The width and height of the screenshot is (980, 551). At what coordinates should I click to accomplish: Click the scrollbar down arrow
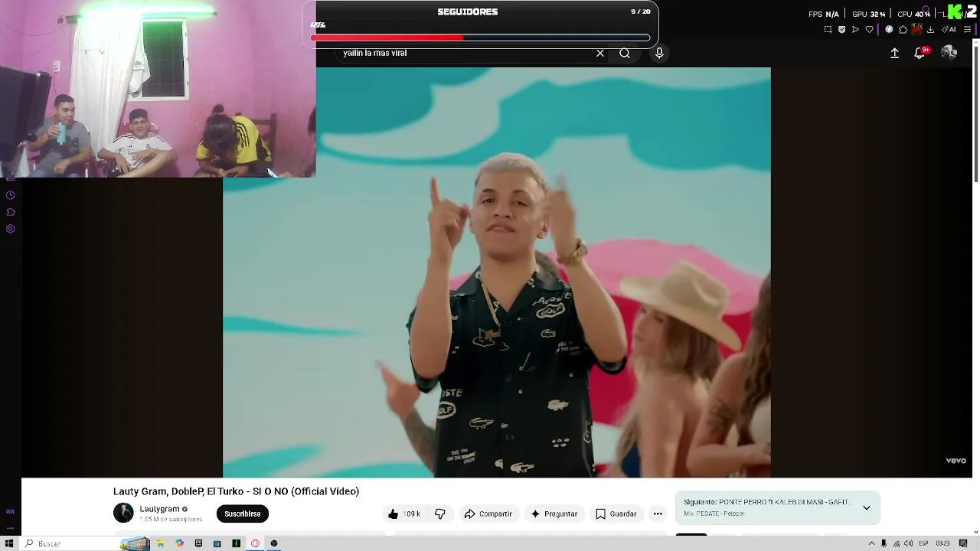click(975, 532)
